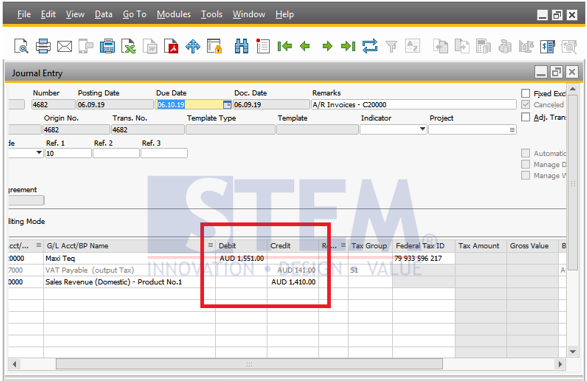Go to Last Data Record
The image size is (587, 381).
pos(348,46)
